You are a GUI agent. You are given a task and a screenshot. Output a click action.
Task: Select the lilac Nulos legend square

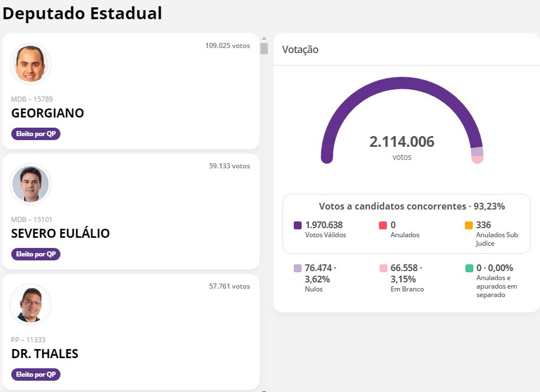(298, 268)
